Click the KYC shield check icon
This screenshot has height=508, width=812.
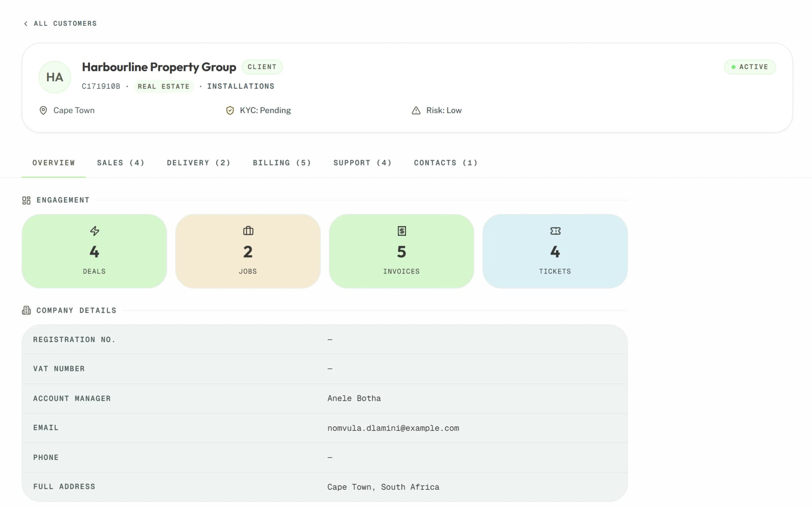pos(230,110)
